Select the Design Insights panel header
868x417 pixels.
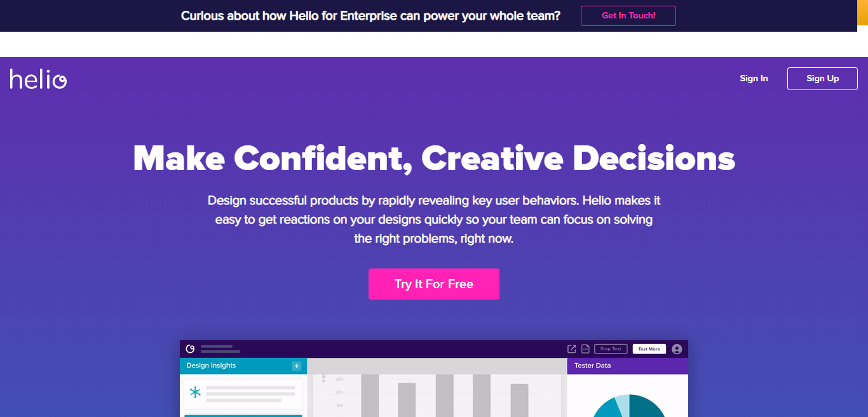(x=243, y=366)
